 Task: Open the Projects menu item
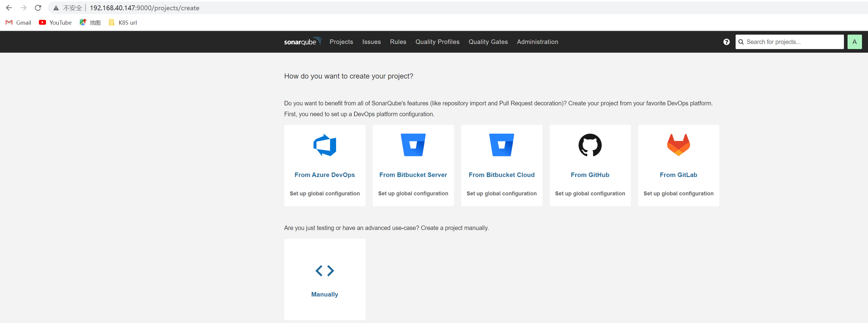pos(341,42)
